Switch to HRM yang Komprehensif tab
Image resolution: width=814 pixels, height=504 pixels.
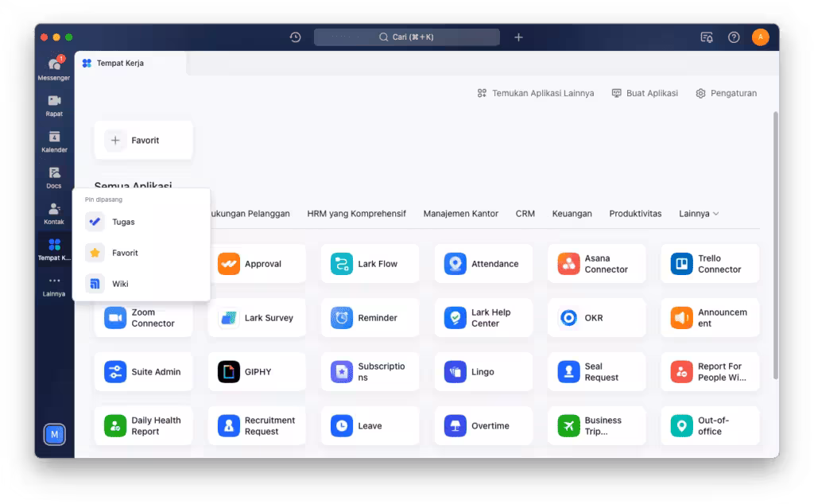pos(356,214)
